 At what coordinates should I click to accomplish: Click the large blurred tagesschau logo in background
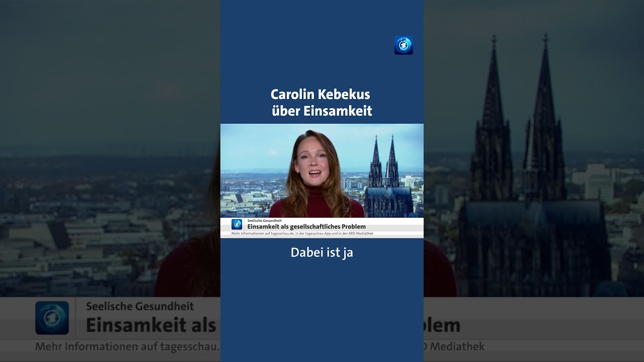(x=52, y=318)
